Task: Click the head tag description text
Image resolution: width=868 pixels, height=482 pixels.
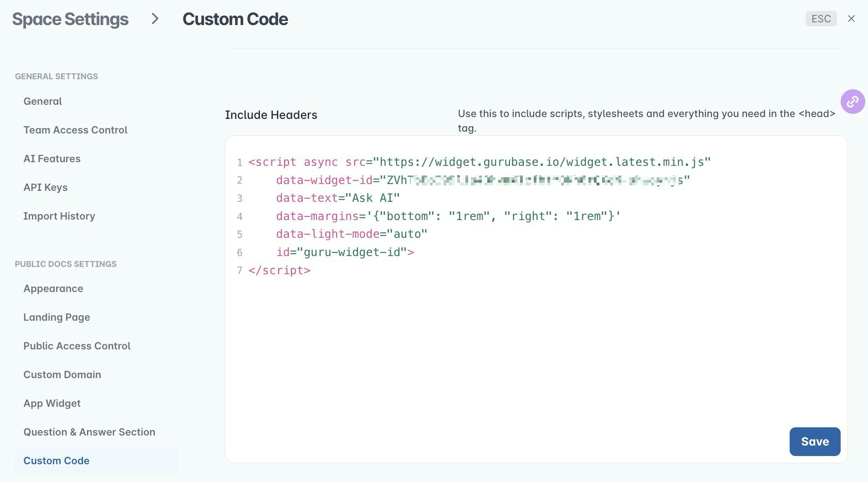Action: point(646,121)
